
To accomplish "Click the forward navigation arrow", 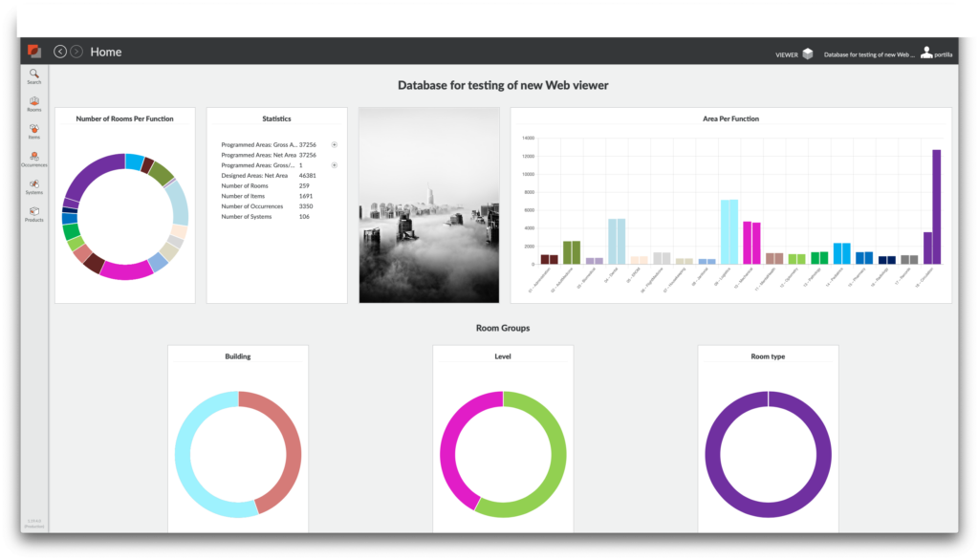I will (76, 52).
